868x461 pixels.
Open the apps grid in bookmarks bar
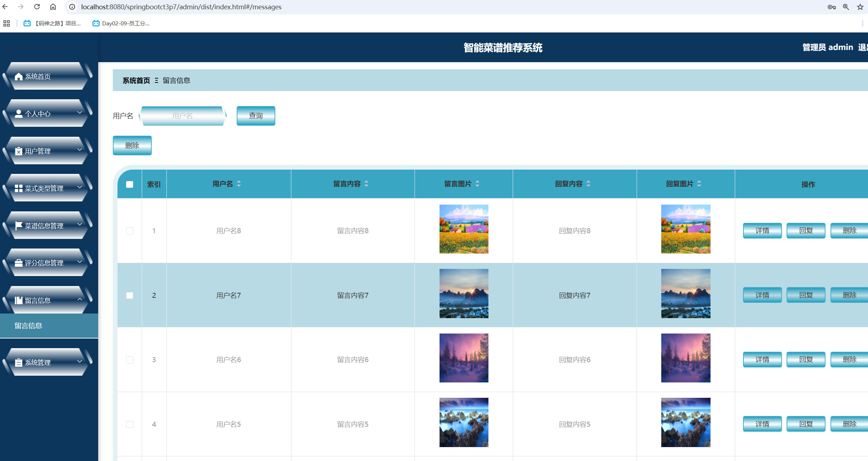click(x=6, y=23)
